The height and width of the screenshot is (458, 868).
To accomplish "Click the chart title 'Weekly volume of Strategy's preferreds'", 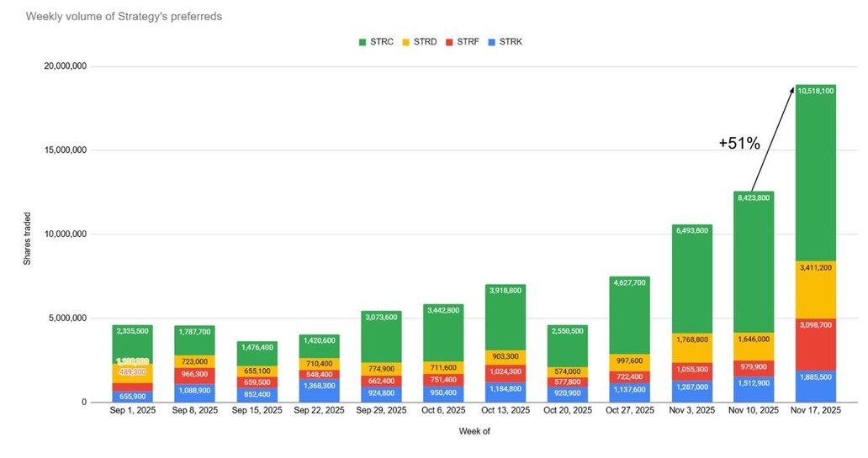I will click(124, 16).
